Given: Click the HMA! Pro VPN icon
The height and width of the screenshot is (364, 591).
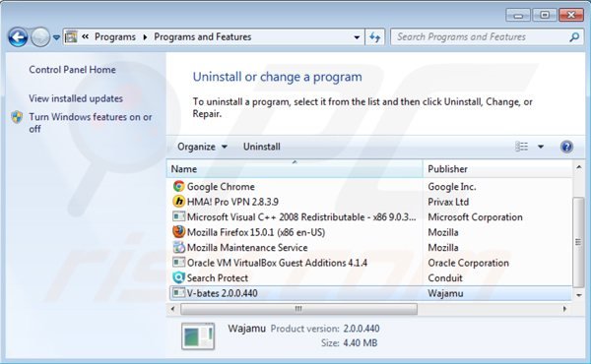Looking at the screenshot, I should tap(178, 202).
